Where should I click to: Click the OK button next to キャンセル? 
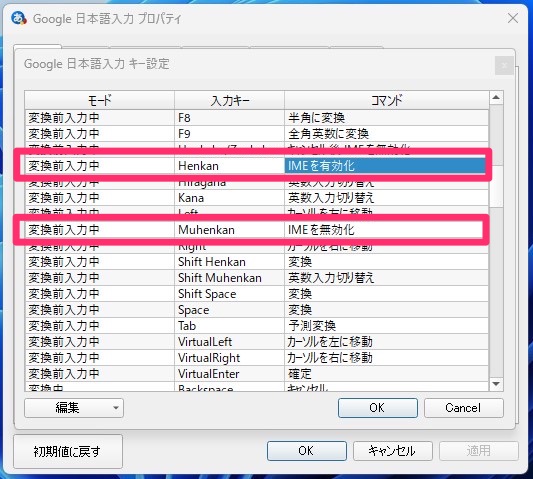[x=307, y=451]
